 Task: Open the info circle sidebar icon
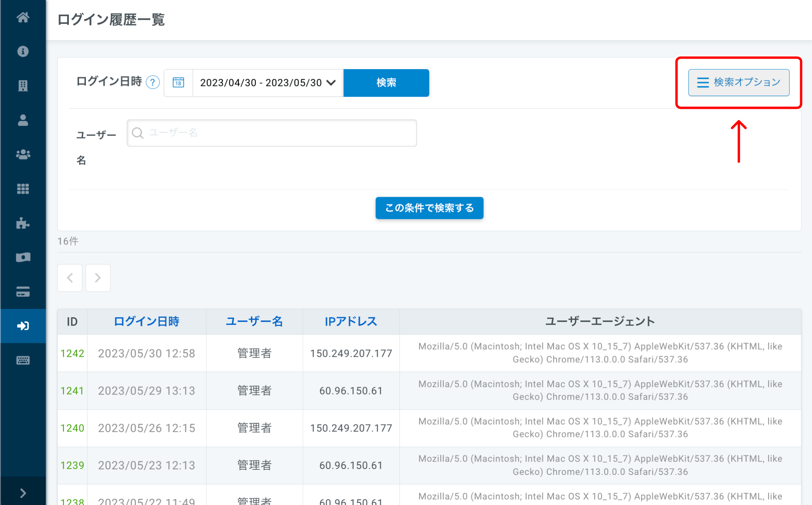(23, 51)
